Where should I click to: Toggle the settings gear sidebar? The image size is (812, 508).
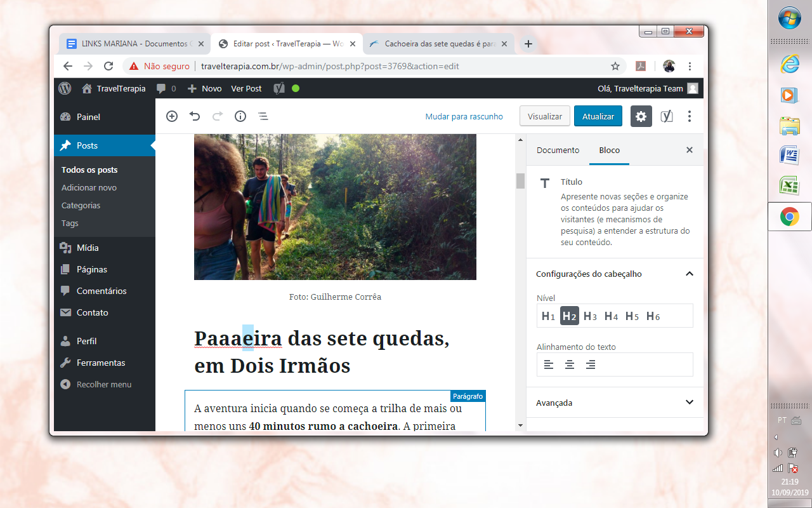coord(641,116)
